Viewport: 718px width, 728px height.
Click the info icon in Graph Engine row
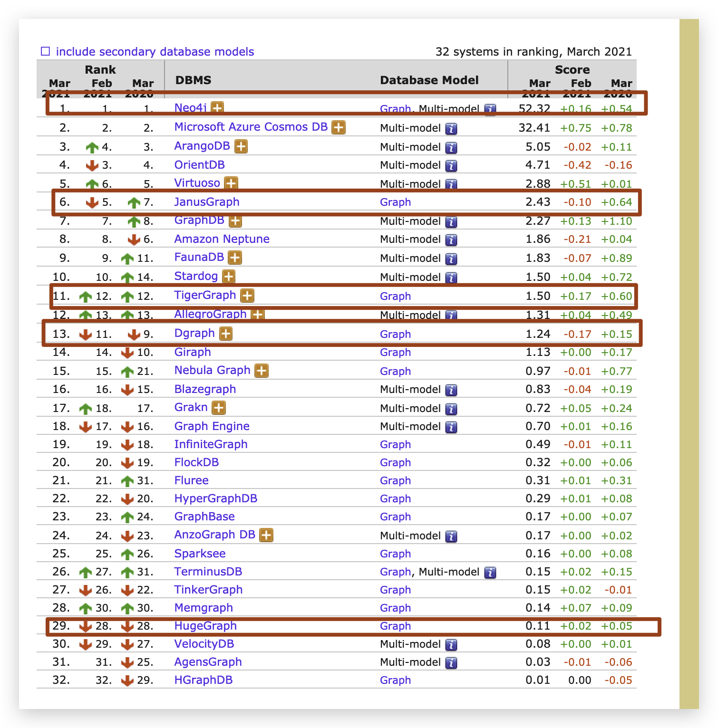451,427
